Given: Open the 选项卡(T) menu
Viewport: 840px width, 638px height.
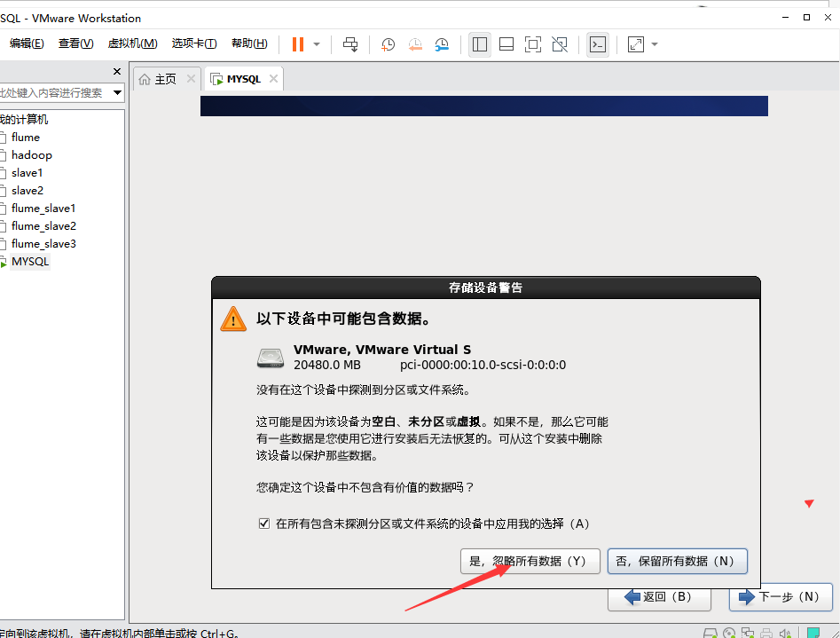Looking at the screenshot, I should coord(194,43).
